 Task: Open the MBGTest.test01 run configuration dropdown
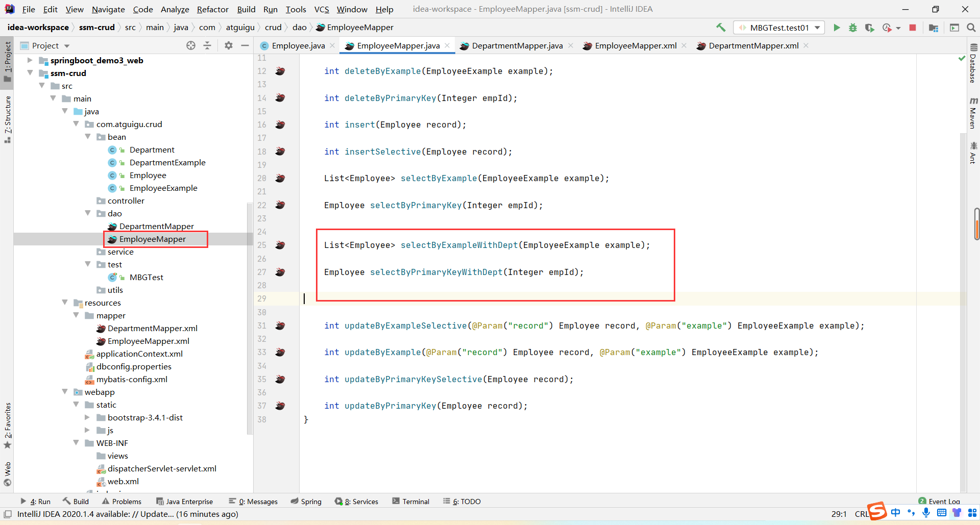(779, 28)
